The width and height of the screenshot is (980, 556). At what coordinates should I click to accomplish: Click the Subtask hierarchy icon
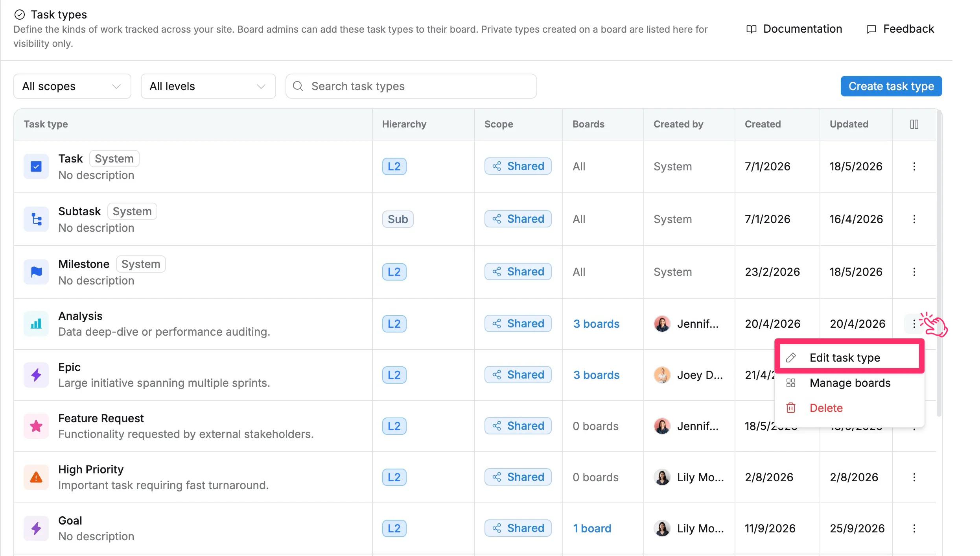pos(36,219)
